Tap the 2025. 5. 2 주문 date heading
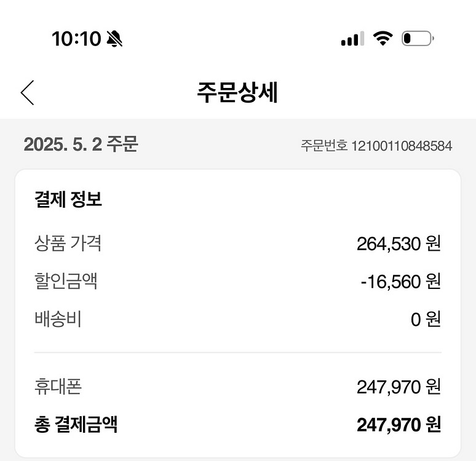The width and height of the screenshot is (476, 461). (x=81, y=145)
